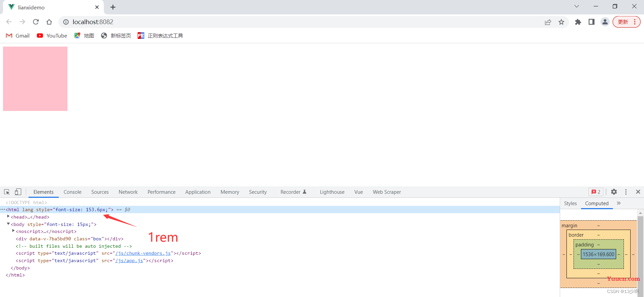Collapse the body element node
This screenshot has width=644, height=297.
[8, 224]
